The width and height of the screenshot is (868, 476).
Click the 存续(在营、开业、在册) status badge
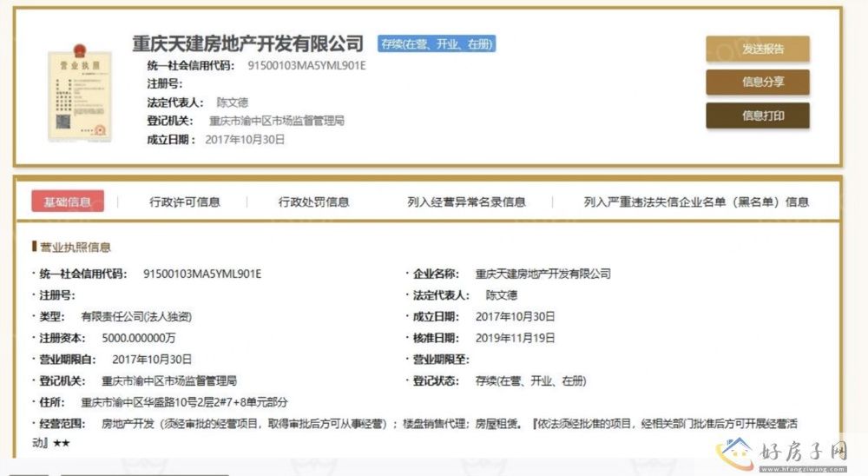click(437, 43)
